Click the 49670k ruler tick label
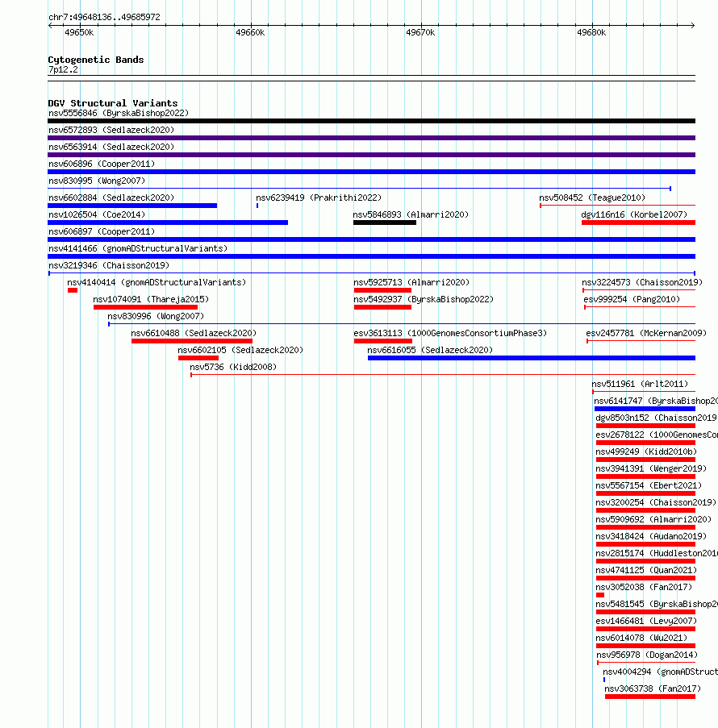Image resolution: width=718 pixels, height=728 pixels. click(x=420, y=33)
